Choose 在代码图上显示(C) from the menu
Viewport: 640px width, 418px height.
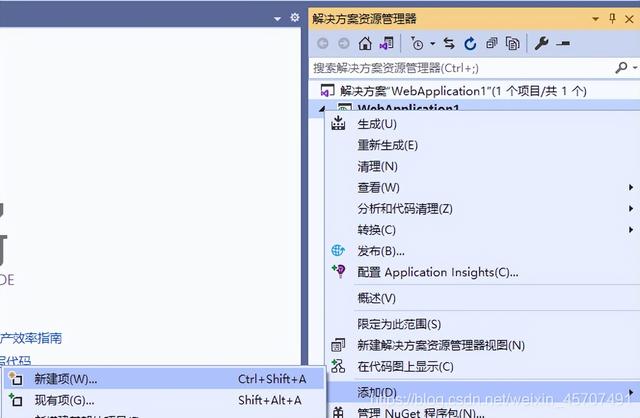[482, 367]
